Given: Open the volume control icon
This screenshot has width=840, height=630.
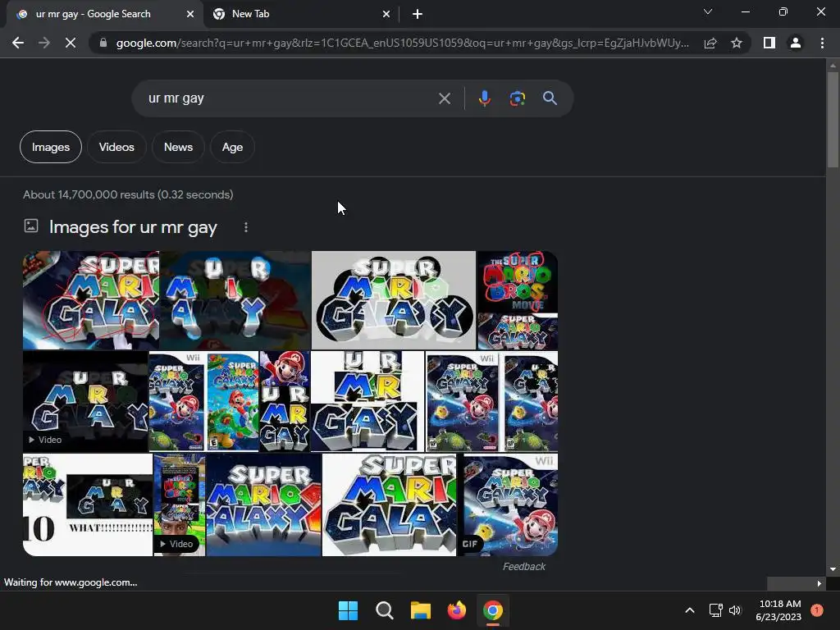Looking at the screenshot, I should (x=735, y=610).
